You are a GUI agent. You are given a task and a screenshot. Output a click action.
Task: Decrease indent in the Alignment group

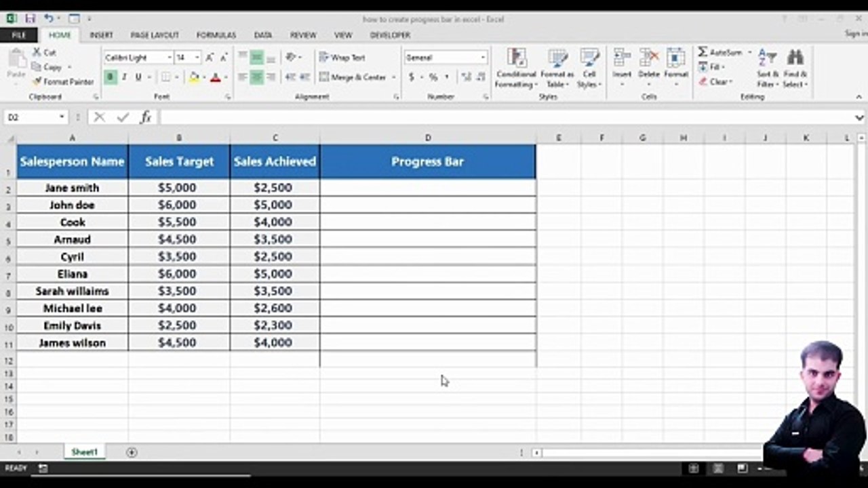click(x=290, y=77)
